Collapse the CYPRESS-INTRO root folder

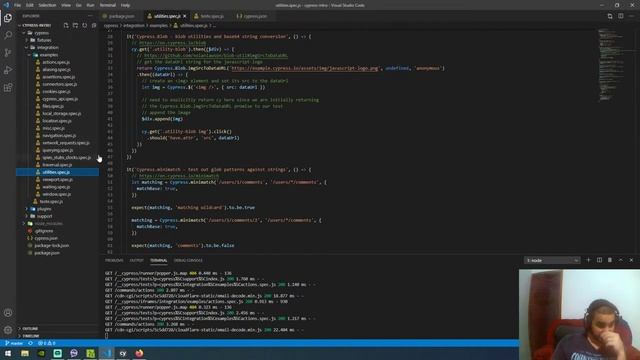(37, 25)
